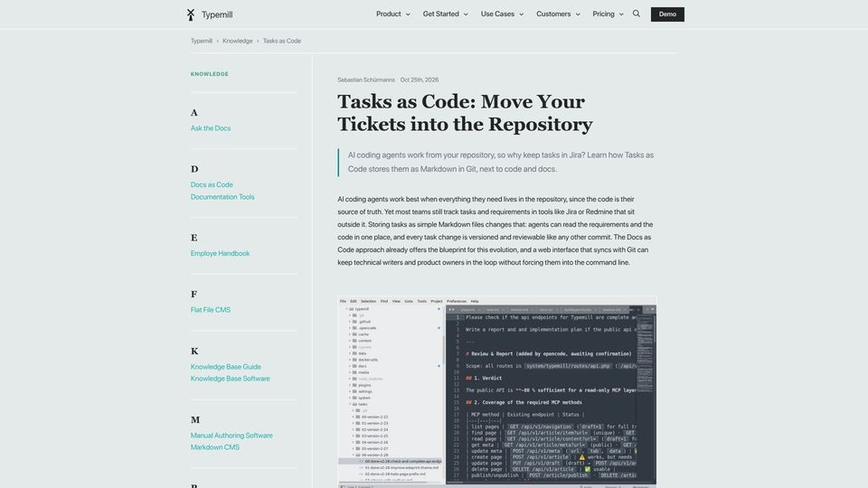This screenshot has width=868, height=488.
Task: Open the Knowledge Base Guide link
Action: coord(225,367)
